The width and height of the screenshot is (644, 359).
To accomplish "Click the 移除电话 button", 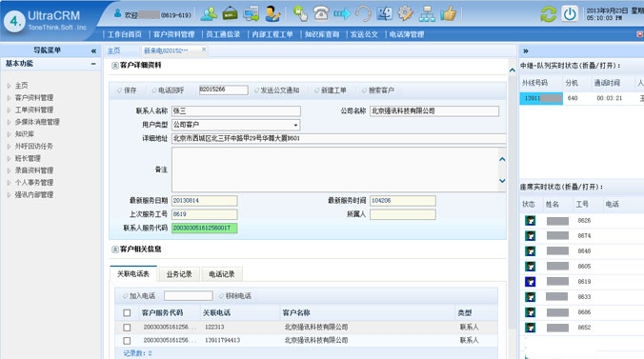I will click(x=235, y=296).
